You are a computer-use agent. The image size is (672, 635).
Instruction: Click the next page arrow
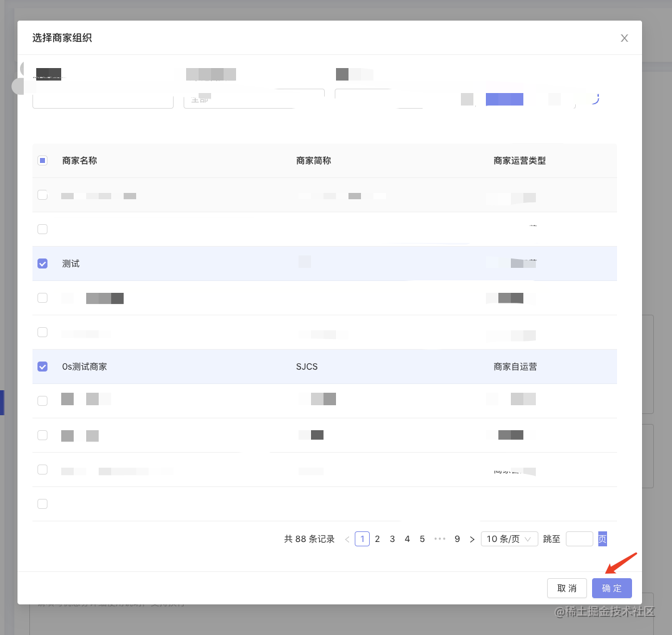click(472, 539)
